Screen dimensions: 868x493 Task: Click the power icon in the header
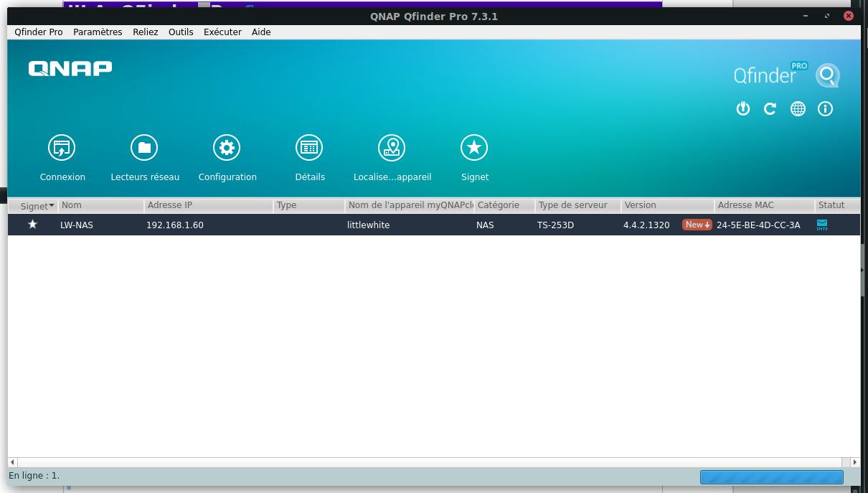743,109
